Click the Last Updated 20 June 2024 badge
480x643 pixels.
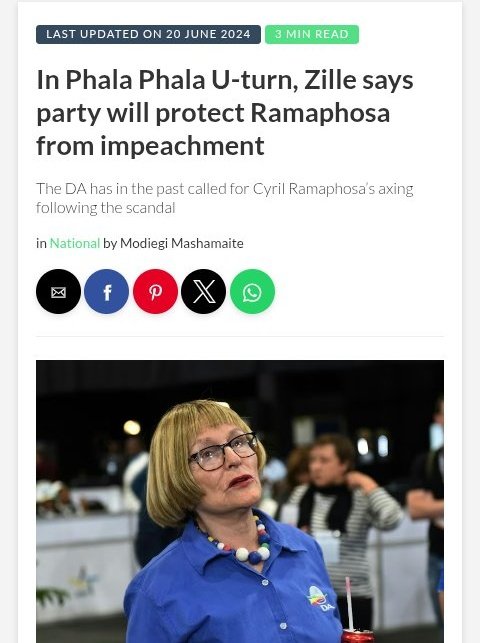(148, 34)
